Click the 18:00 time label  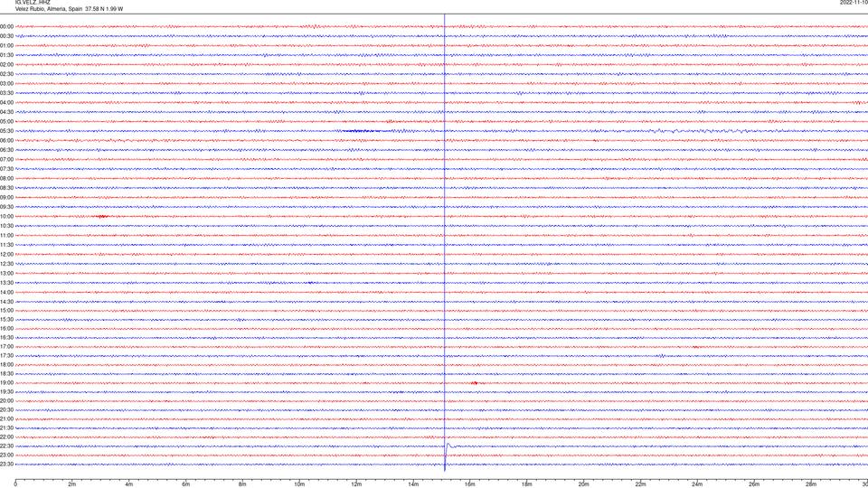pos(6,364)
